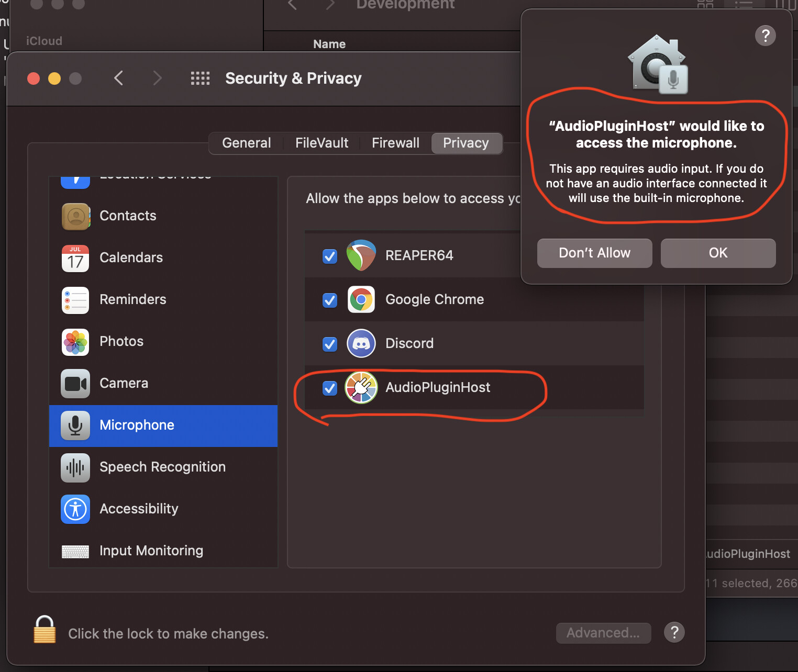This screenshot has width=798, height=672.
Task: Click the AudioPluginHost path item in Finder
Action: 748,554
